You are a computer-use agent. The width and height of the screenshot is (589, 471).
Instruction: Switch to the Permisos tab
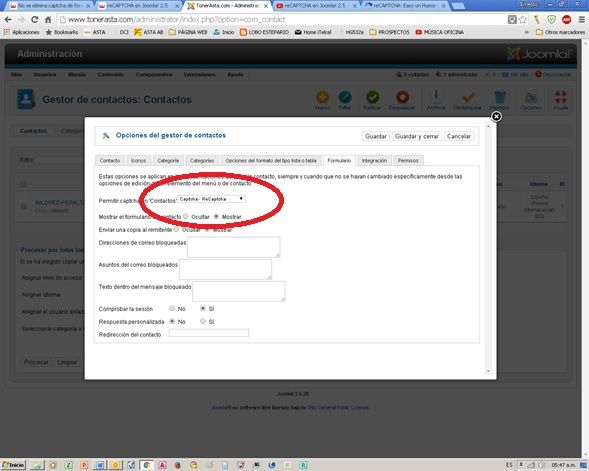coord(408,160)
